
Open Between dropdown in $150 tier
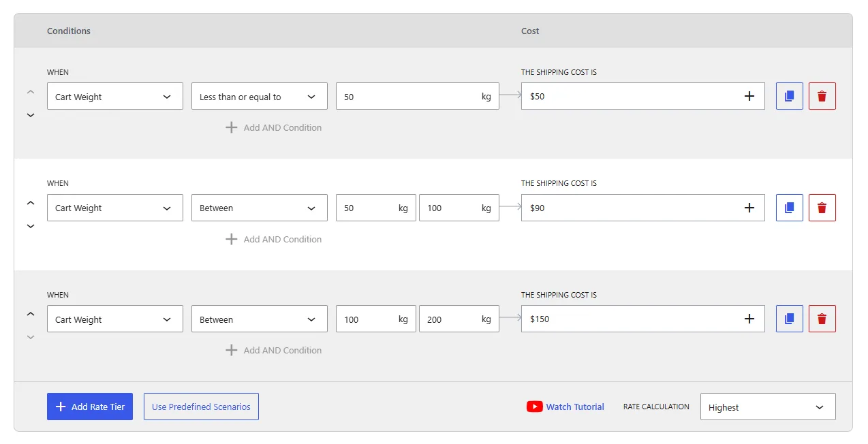[x=260, y=319]
